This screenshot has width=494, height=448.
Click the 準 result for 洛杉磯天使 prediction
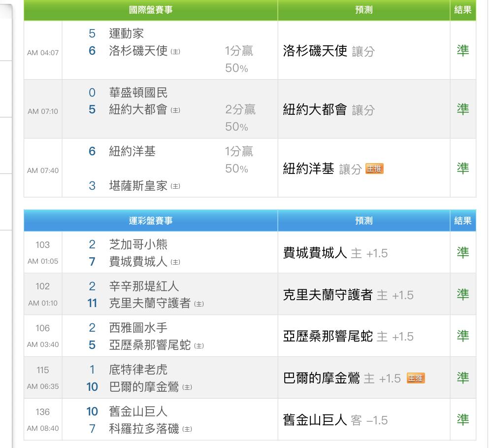coord(463,50)
